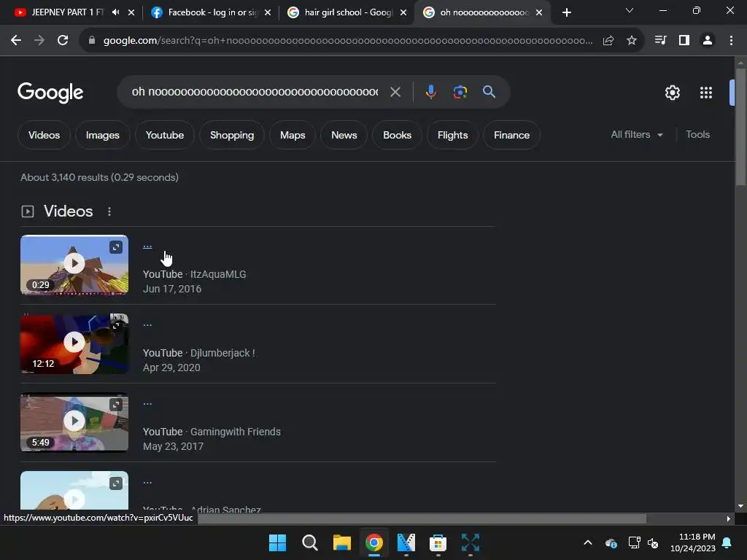
Task: Open the media control icon in toolbar
Action: [660, 41]
